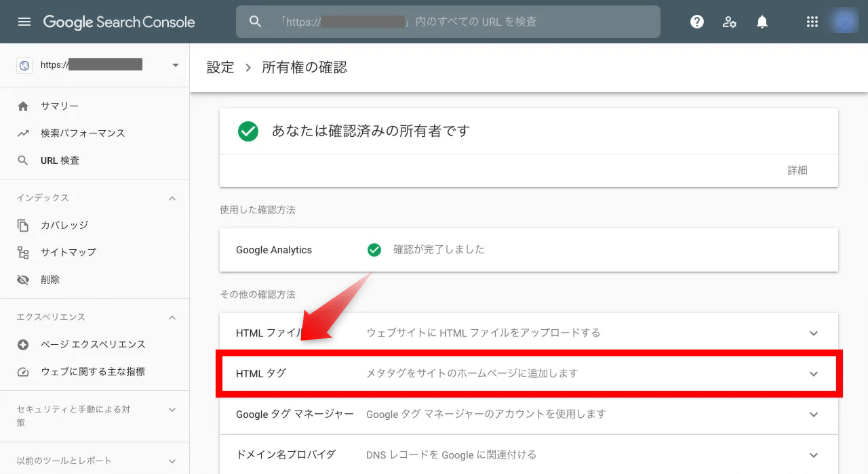Click ドメイン名プロバイダ row label

pyautogui.click(x=286, y=455)
